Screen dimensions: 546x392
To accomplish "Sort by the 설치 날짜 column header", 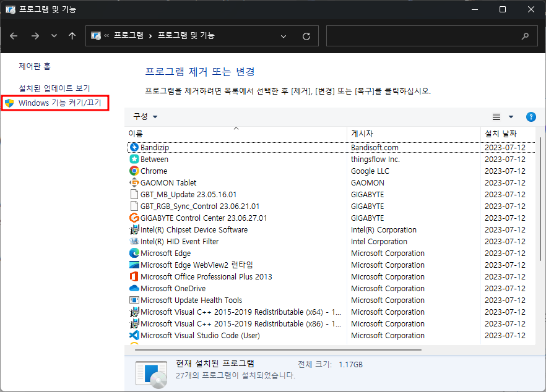I will (x=508, y=134).
